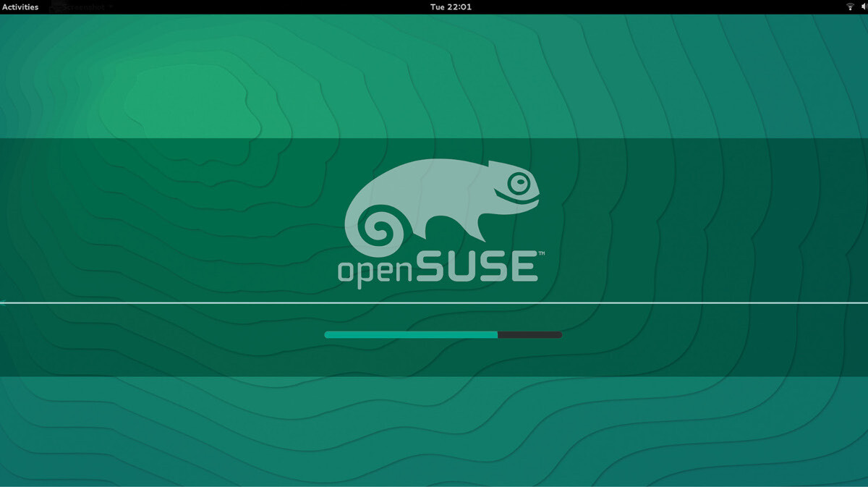
Task: Click the Wi-Fi network status icon
Action: point(850,7)
